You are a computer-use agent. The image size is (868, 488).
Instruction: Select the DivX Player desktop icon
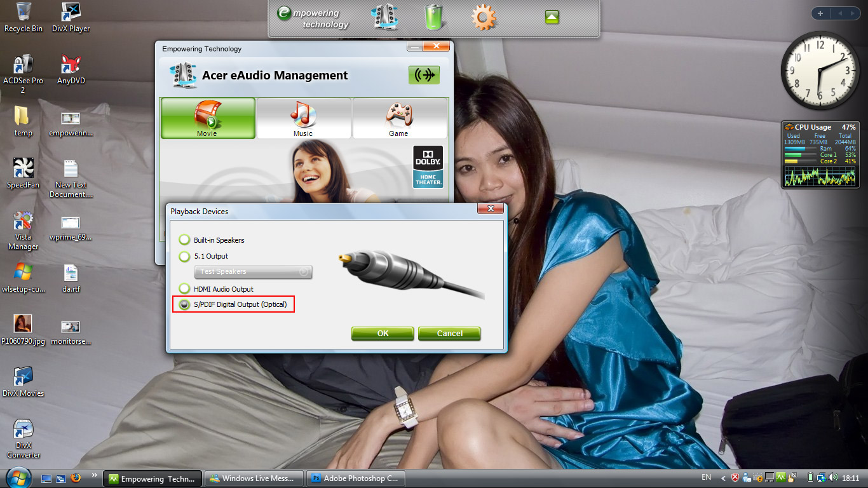click(71, 17)
